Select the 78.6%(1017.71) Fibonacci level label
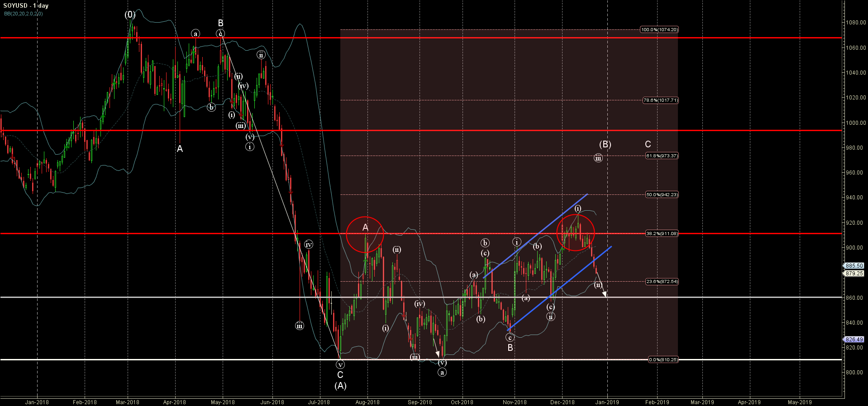 point(660,100)
